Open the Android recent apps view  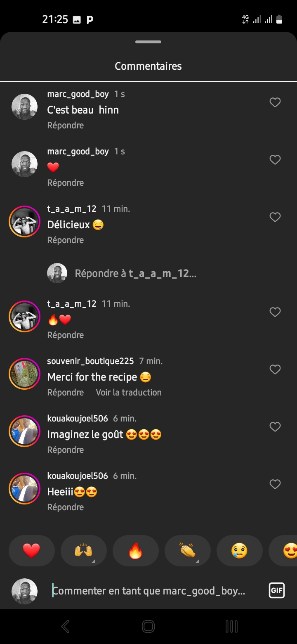click(231, 626)
